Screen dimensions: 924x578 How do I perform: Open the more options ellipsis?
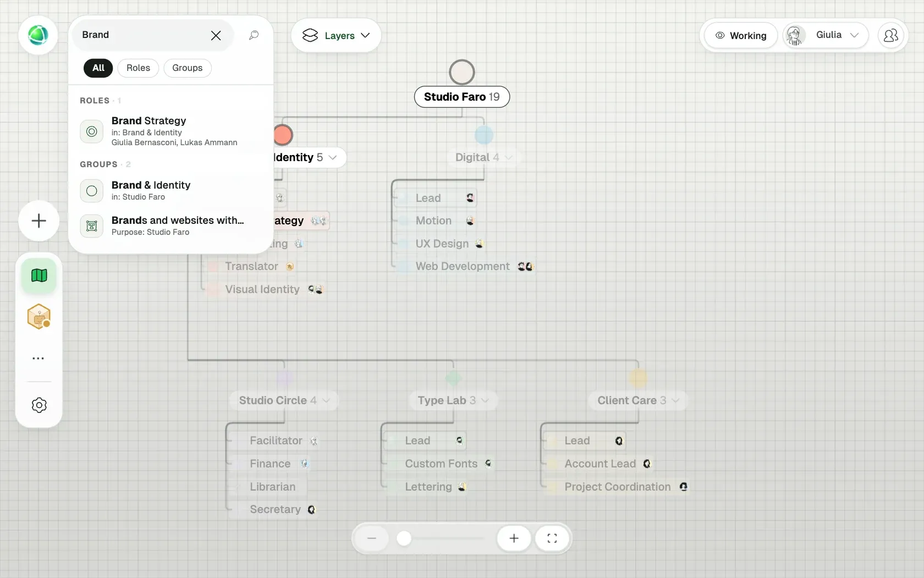coord(38,359)
